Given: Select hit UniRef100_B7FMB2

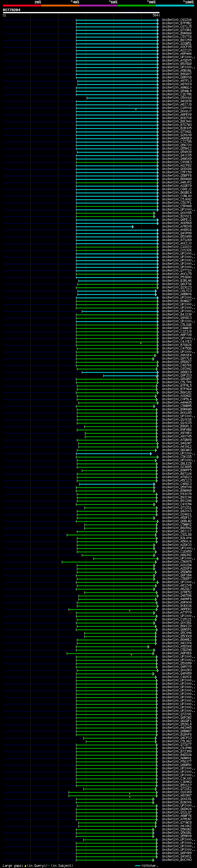Looking at the screenshot, I should pyautogui.click(x=176, y=23).
